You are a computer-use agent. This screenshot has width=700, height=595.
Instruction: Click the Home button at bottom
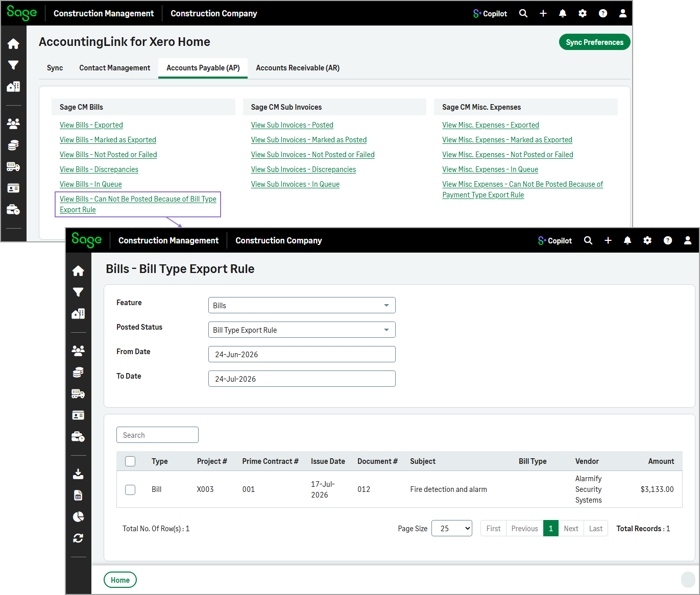click(120, 580)
